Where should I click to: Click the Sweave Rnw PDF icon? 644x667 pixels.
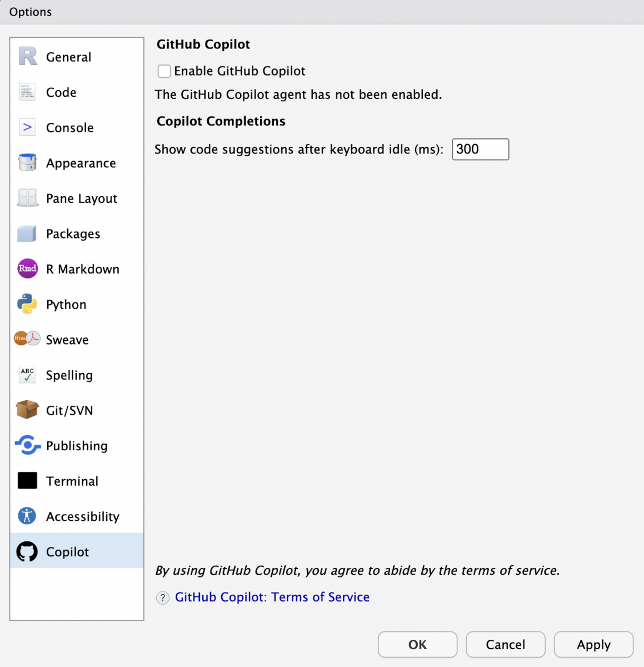(x=27, y=339)
